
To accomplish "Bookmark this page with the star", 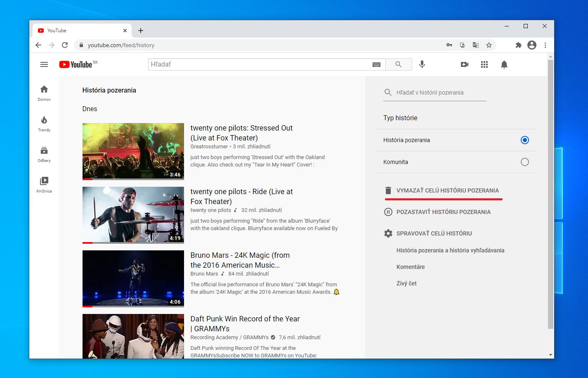I will coord(489,45).
